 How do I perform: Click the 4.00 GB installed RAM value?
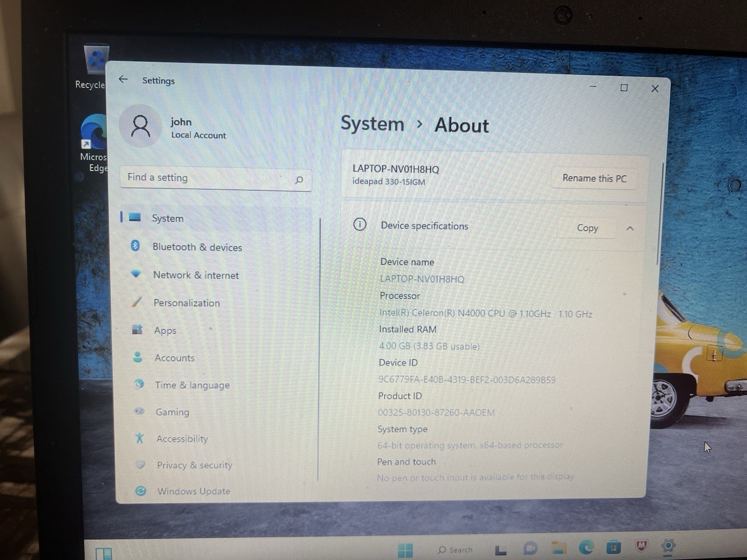[429, 346]
